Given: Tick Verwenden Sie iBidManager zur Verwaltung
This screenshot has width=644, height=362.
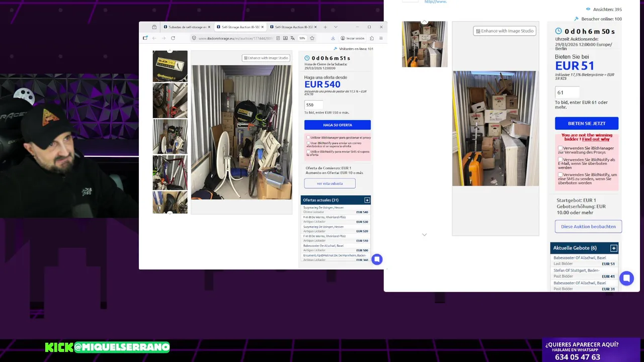Looking at the screenshot, I should [560, 148].
